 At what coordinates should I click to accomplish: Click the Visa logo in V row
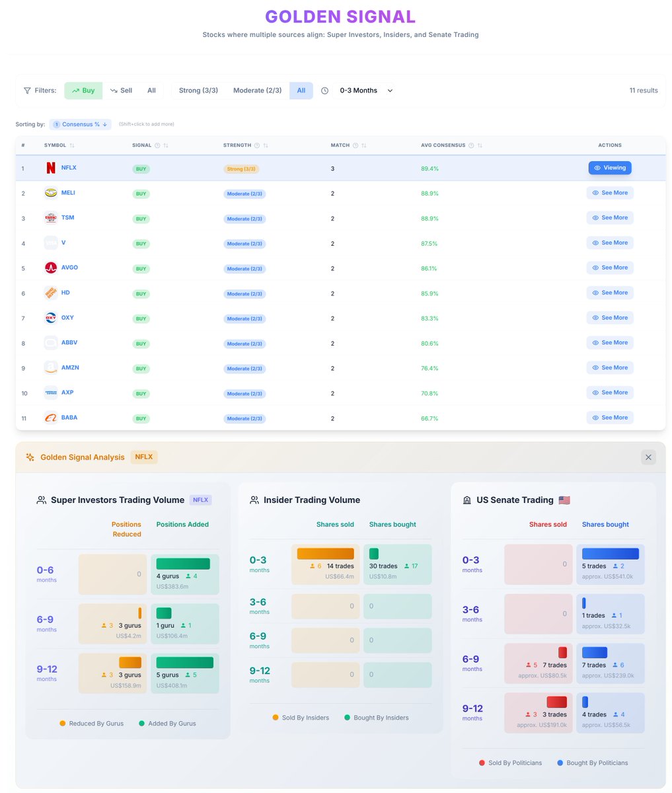pos(51,243)
